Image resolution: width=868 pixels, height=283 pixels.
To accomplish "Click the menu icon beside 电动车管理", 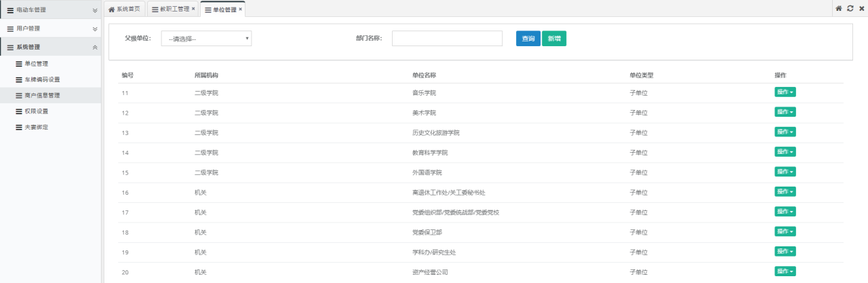I will (x=10, y=10).
